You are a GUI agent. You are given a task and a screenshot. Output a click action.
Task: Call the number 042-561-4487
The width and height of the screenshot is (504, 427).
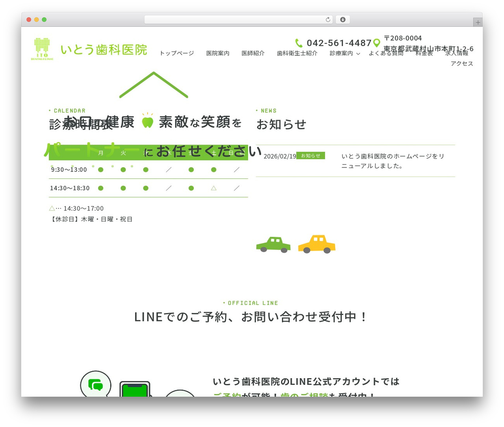click(339, 43)
